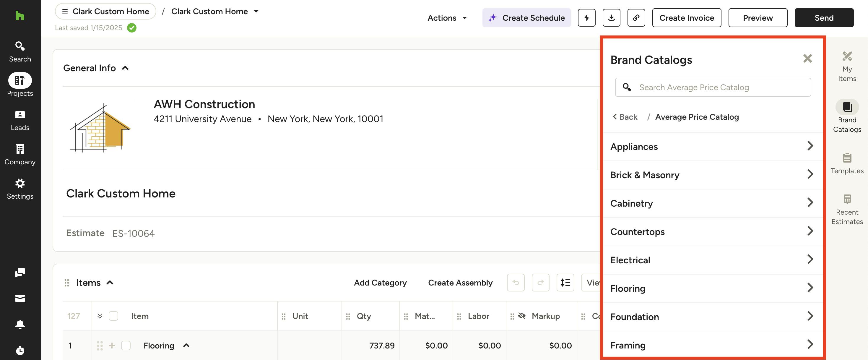Open the mail inbox icon
The image size is (868, 360).
pos(20,298)
